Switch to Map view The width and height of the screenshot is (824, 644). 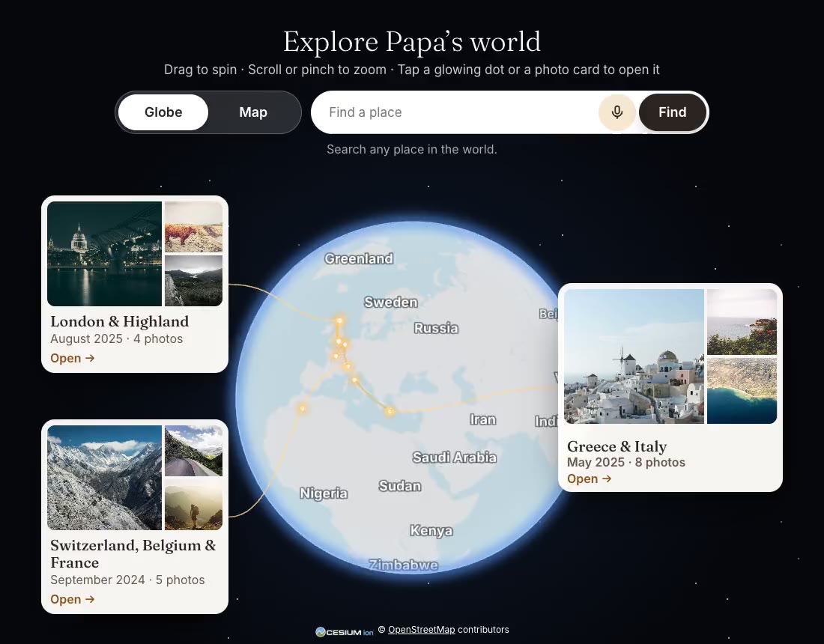[x=252, y=112]
